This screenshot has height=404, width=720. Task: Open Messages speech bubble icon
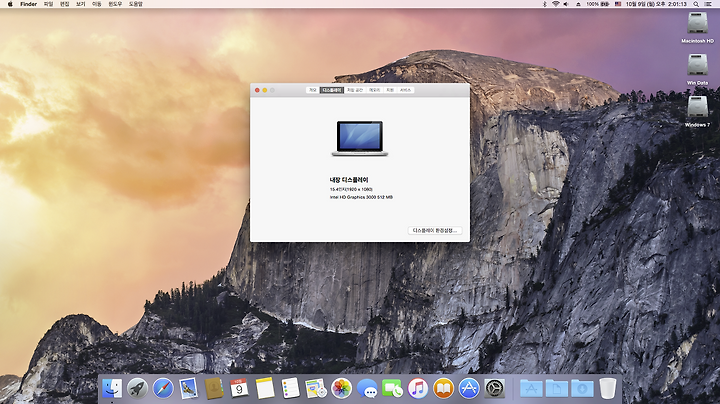point(367,388)
